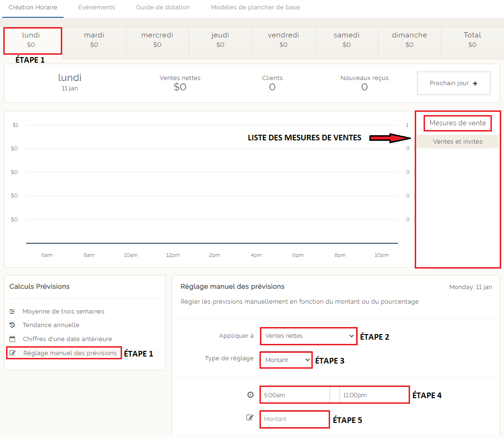This screenshot has width=504, height=437.
Task: Expand the 'Type de réglage' Montant dropdown
Action: tap(286, 360)
